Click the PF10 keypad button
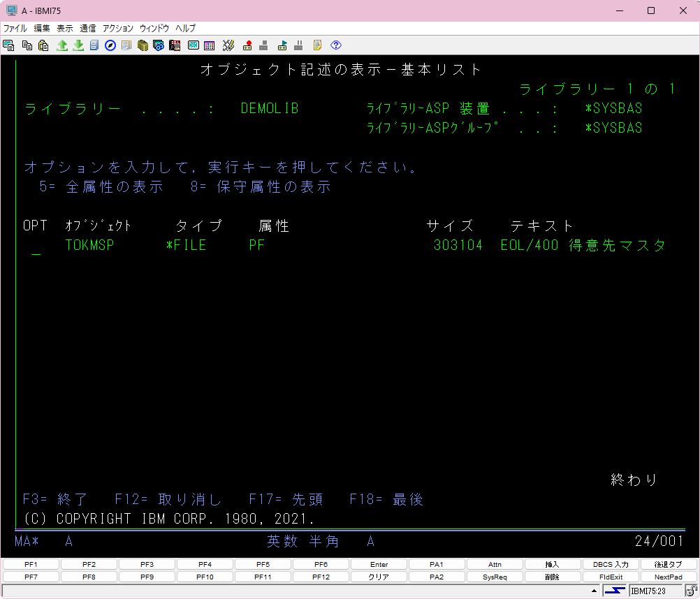The width and height of the screenshot is (700, 599). pyautogui.click(x=205, y=577)
